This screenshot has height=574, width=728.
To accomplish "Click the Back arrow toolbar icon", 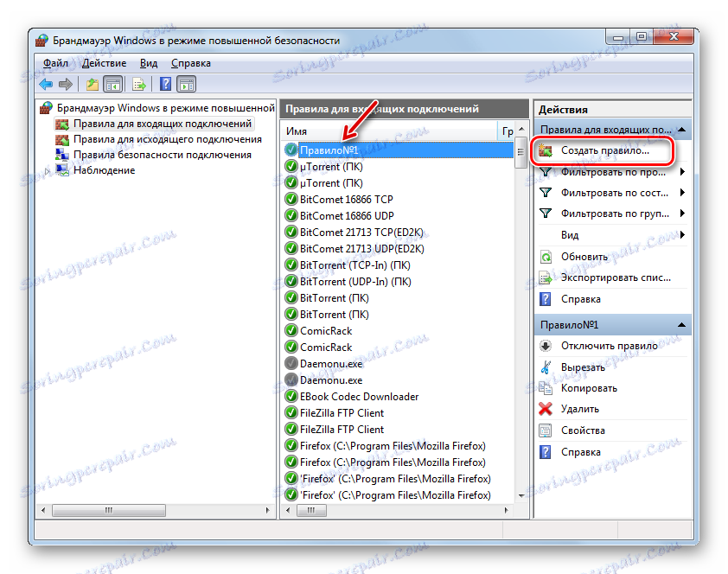I will pyautogui.click(x=46, y=84).
